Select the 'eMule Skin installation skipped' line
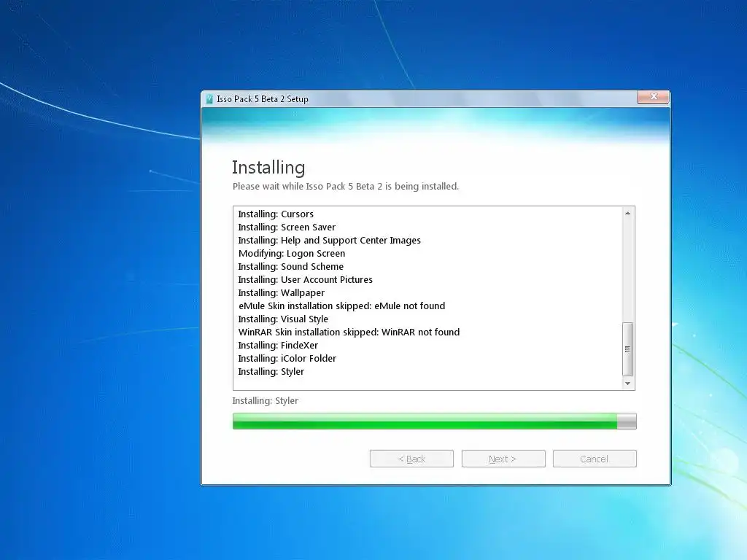 pyautogui.click(x=341, y=306)
